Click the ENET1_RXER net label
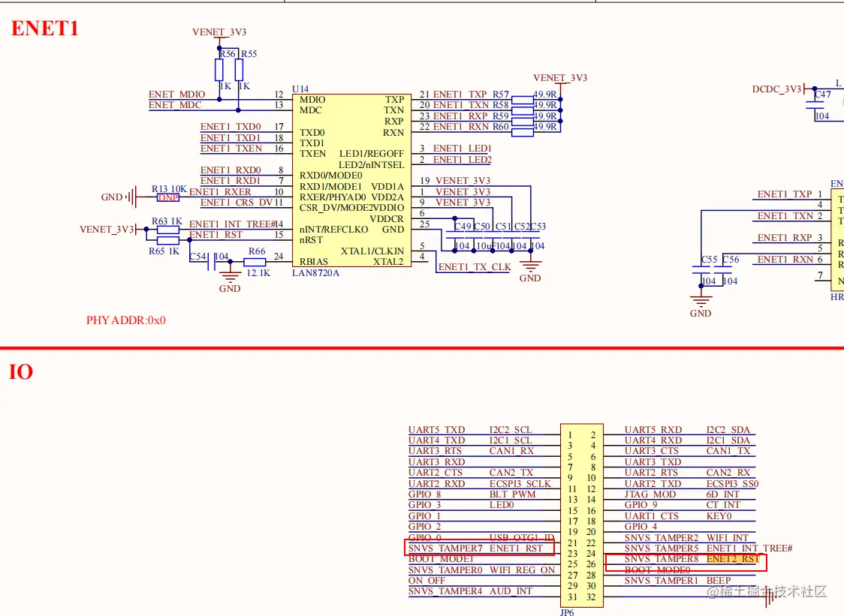 pos(219,191)
